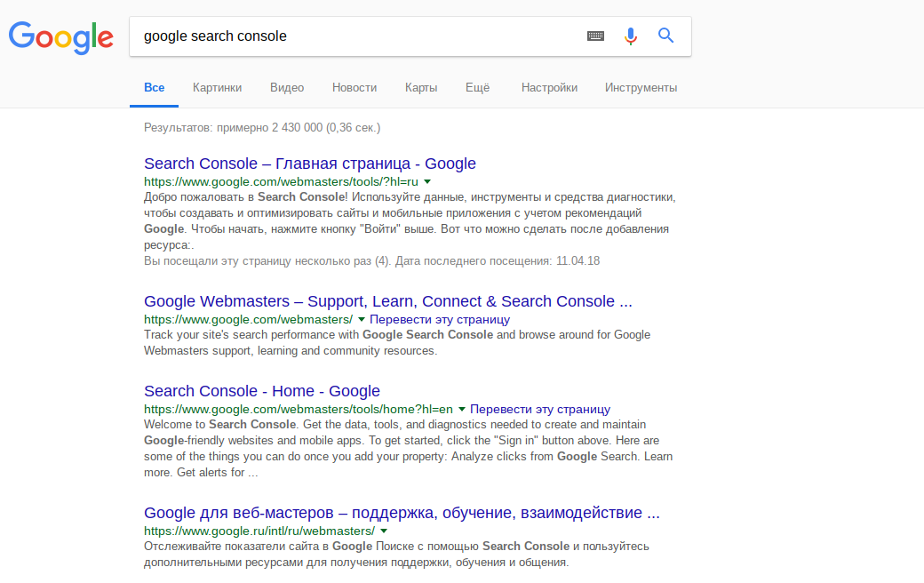Open 'Search Console – Главная страница - Google' result
The height and width of the screenshot is (583, 924).
coord(310,164)
